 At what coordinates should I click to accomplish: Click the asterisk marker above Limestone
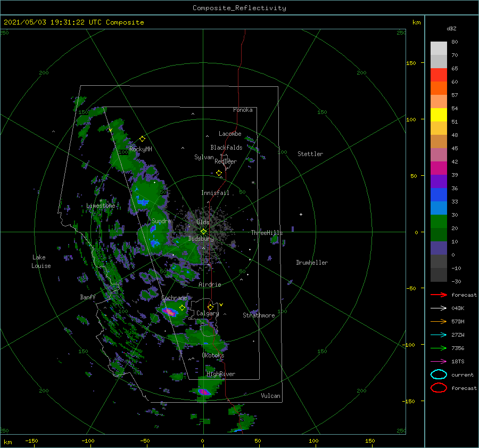pyautogui.click(x=101, y=201)
